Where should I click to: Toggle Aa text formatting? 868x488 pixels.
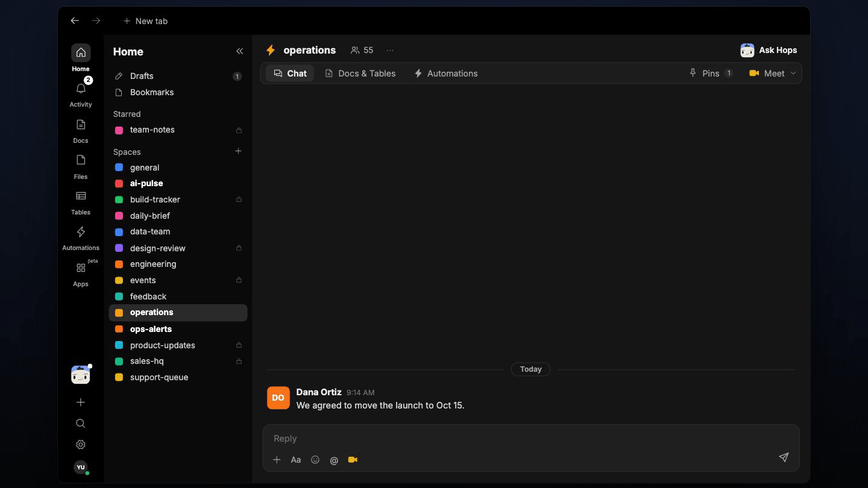click(296, 460)
